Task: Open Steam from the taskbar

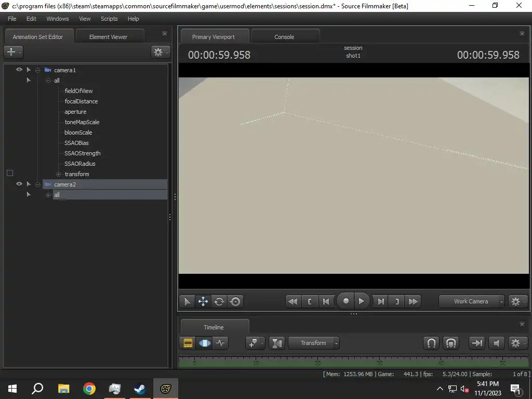Action: tap(140, 389)
